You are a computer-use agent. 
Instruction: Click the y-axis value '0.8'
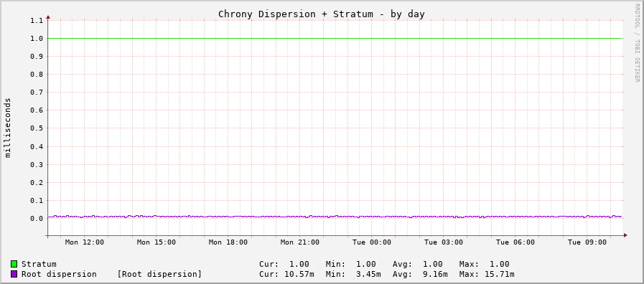[37, 75]
